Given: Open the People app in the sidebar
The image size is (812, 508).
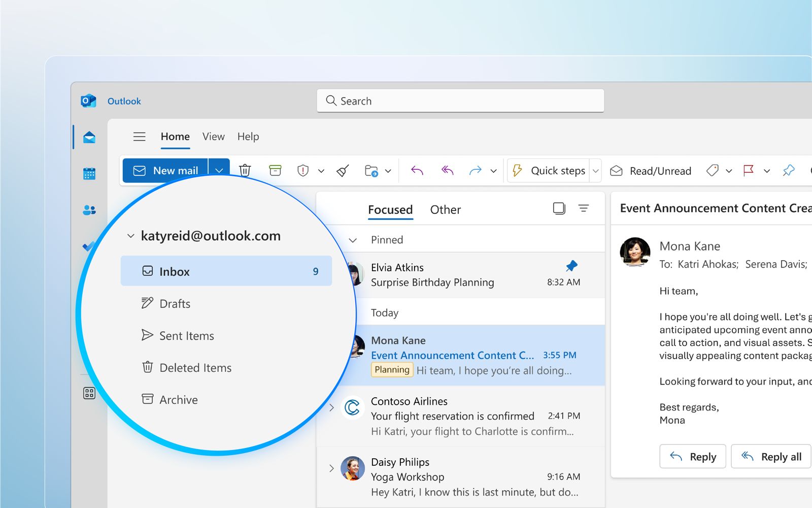Looking at the screenshot, I should click(x=89, y=210).
